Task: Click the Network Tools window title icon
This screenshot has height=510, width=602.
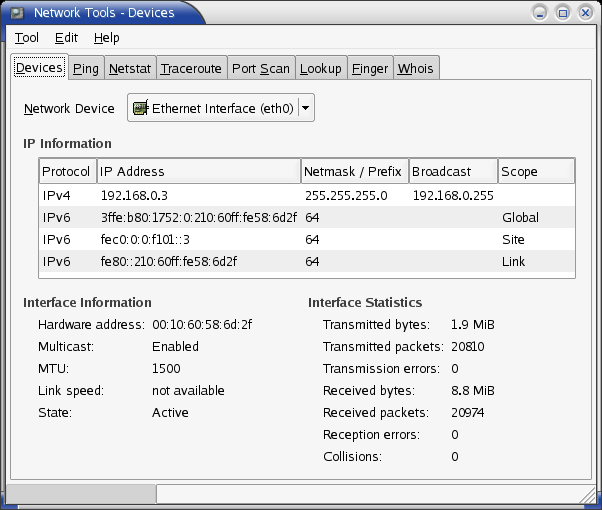Action: [x=17, y=13]
